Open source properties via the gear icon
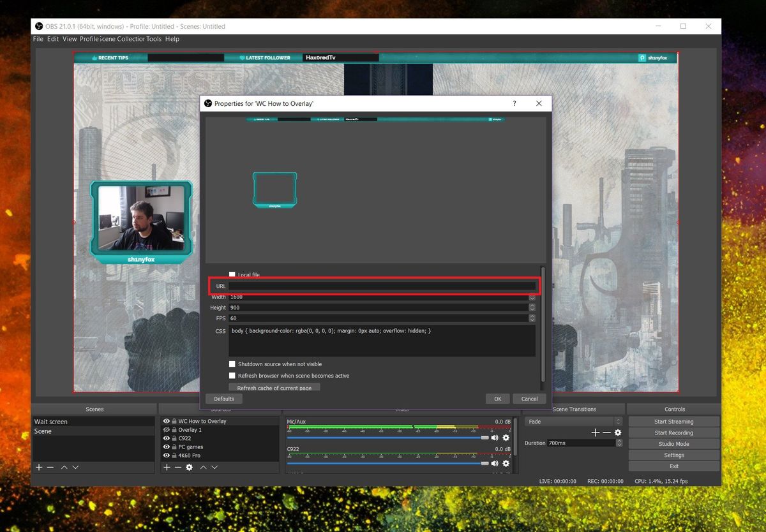This screenshot has height=532, width=766. [189, 467]
